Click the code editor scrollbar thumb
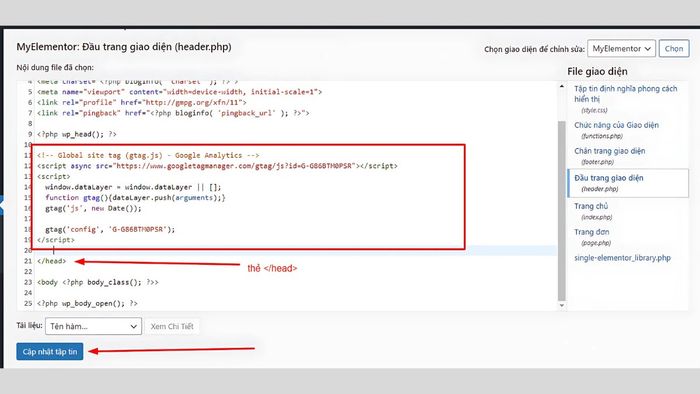The height and width of the screenshot is (394, 700). [562, 211]
